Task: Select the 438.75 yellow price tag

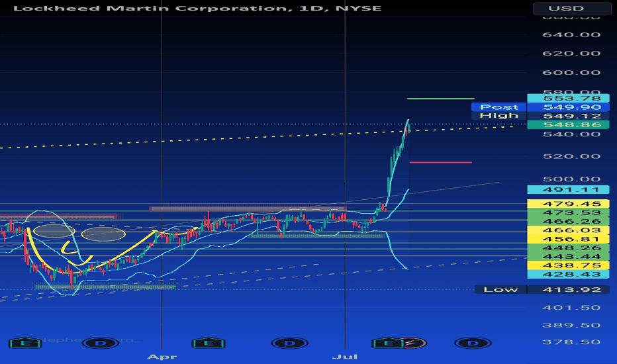Action: click(x=568, y=265)
